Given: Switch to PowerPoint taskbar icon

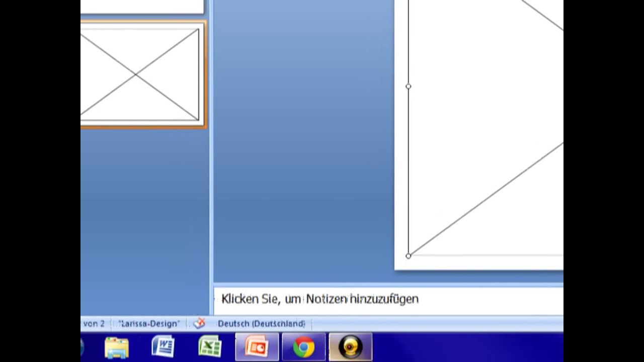Looking at the screenshot, I should (257, 347).
